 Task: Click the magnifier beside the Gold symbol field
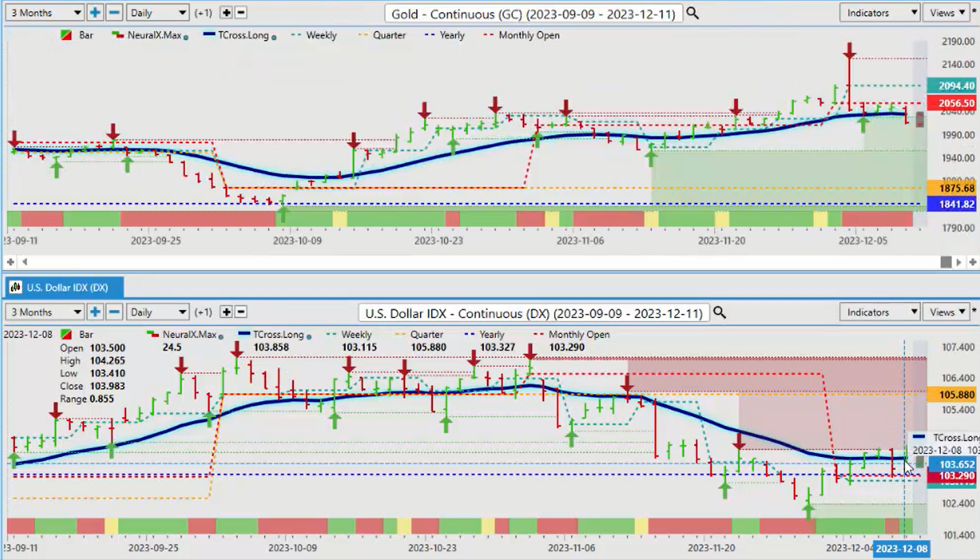click(693, 13)
